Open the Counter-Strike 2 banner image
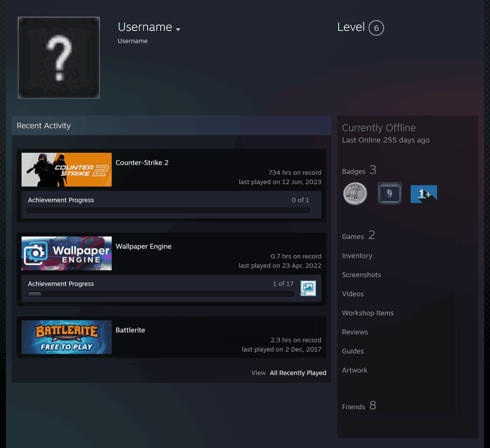This screenshot has width=490, height=448. pyautogui.click(x=67, y=170)
